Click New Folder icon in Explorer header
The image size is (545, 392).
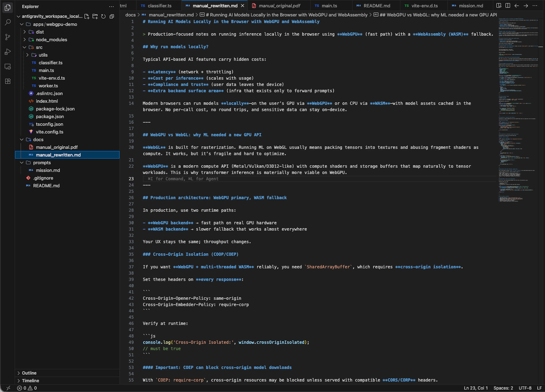tap(95, 16)
